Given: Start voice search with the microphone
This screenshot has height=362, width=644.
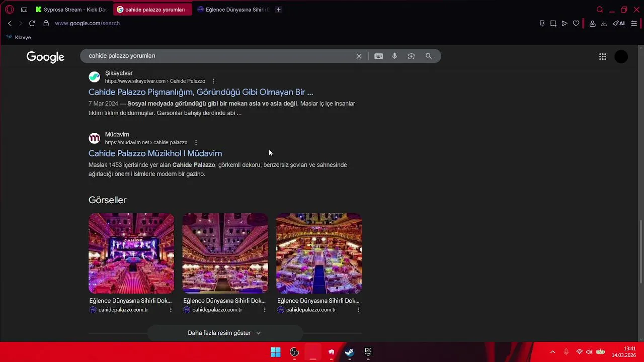Looking at the screenshot, I should point(395,56).
